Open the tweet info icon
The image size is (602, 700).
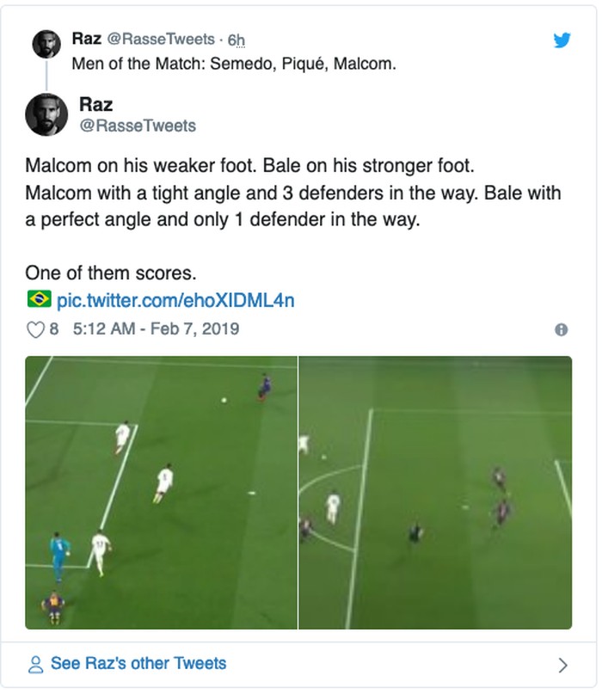pyautogui.click(x=561, y=329)
